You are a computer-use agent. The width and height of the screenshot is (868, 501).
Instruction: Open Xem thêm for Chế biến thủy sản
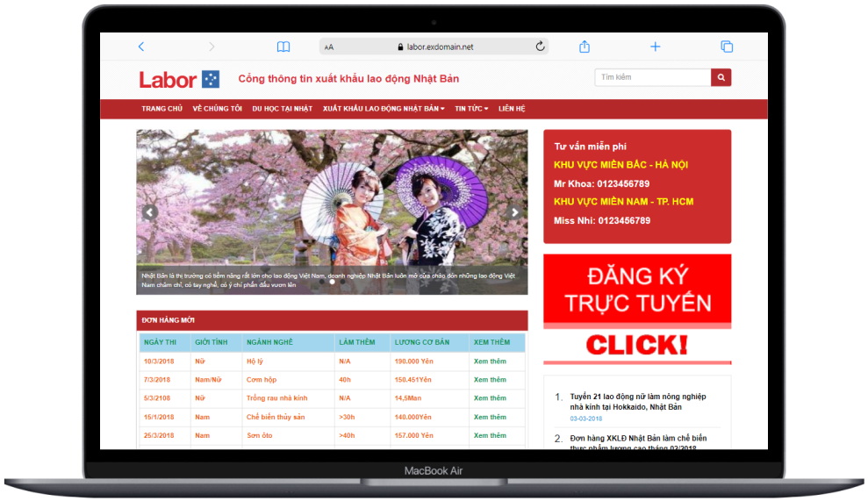tap(490, 417)
